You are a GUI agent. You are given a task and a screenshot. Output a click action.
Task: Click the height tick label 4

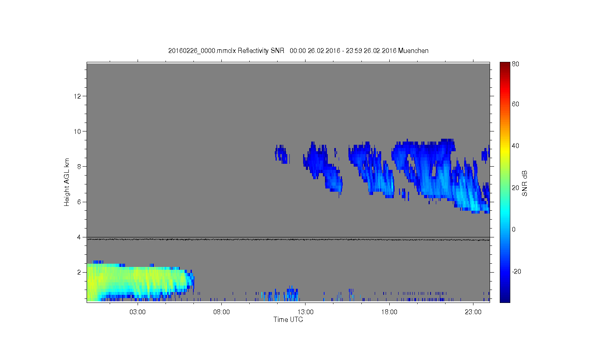(x=80, y=237)
